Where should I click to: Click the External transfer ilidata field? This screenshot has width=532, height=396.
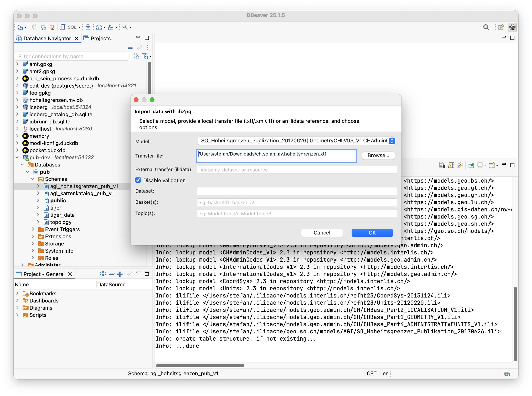297,170
